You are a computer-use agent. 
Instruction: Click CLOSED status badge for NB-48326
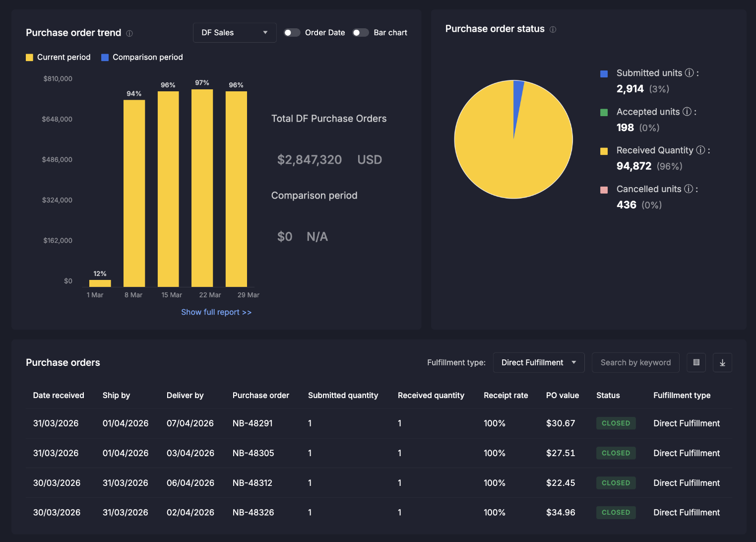(616, 513)
